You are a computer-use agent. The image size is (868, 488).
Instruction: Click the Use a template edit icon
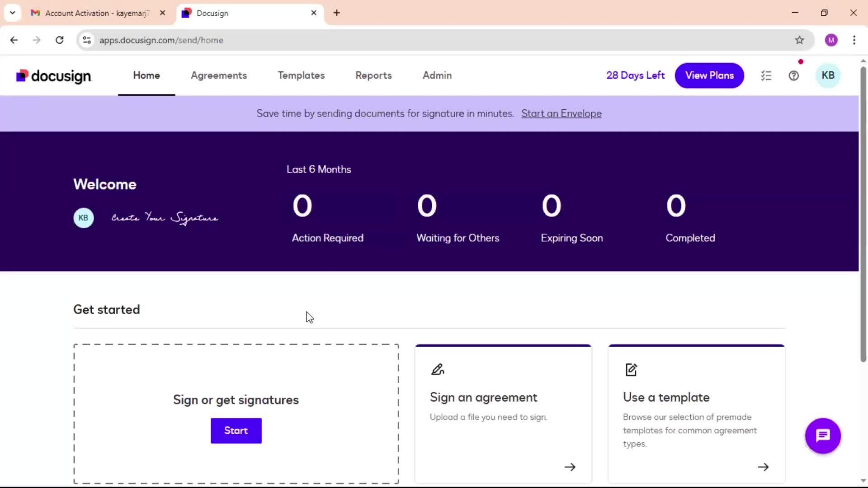tap(631, 370)
